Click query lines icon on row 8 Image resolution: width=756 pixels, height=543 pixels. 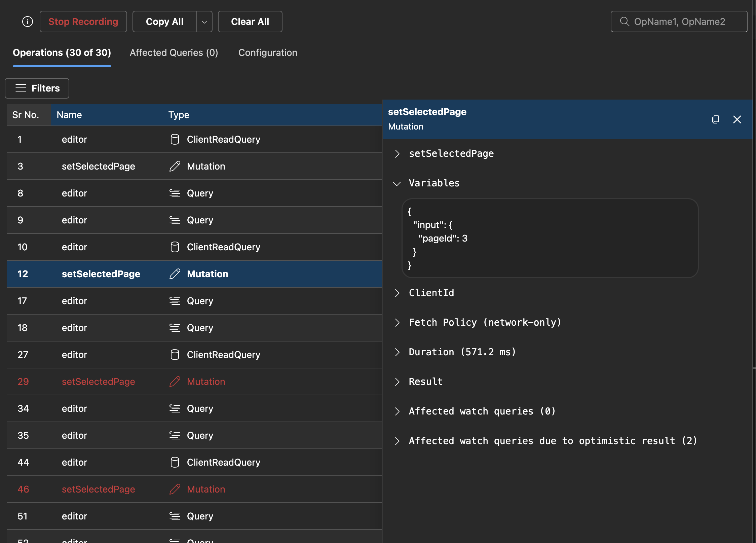pyautogui.click(x=175, y=193)
